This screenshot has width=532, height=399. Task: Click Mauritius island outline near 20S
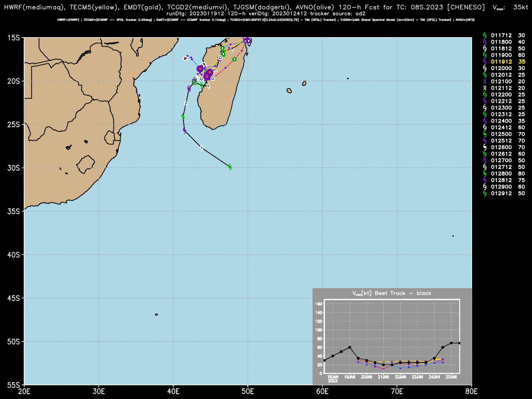[x=304, y=83]
